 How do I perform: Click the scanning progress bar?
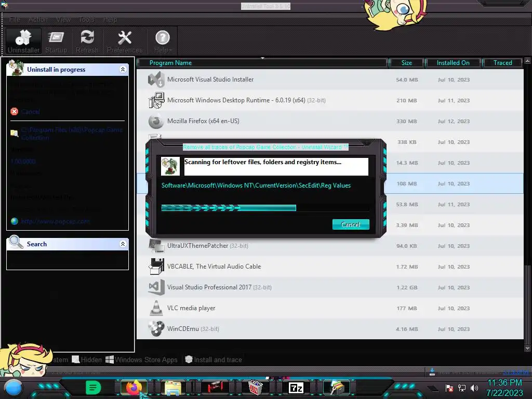(265, 208)
